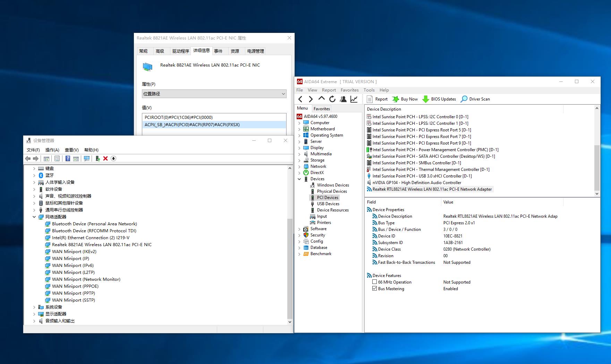Switch to 常规 tab in properties
Screen dimensions: 611x364
point(143,51)
